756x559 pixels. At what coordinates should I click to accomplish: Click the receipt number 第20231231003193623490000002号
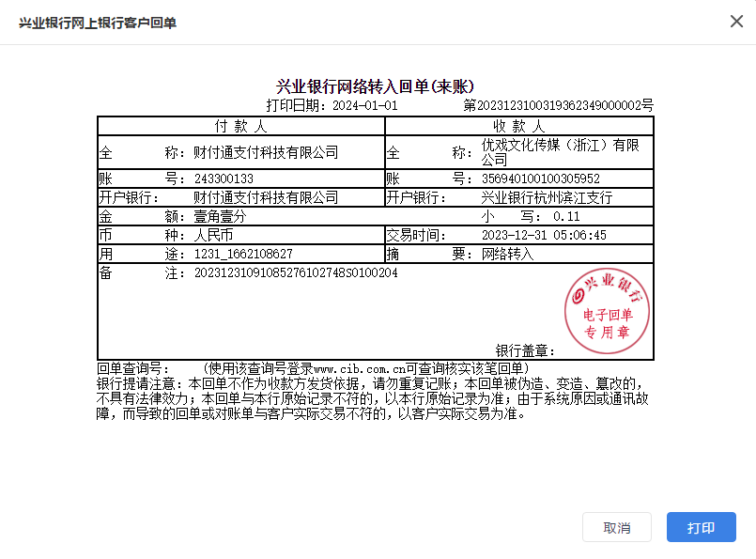pyautogui.click(x=559, y=105)
